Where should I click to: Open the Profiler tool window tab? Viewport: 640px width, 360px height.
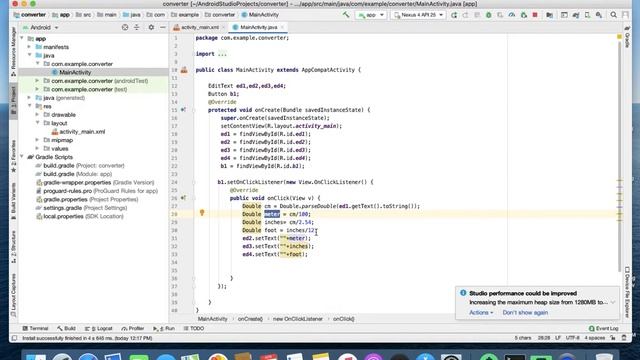133,328
